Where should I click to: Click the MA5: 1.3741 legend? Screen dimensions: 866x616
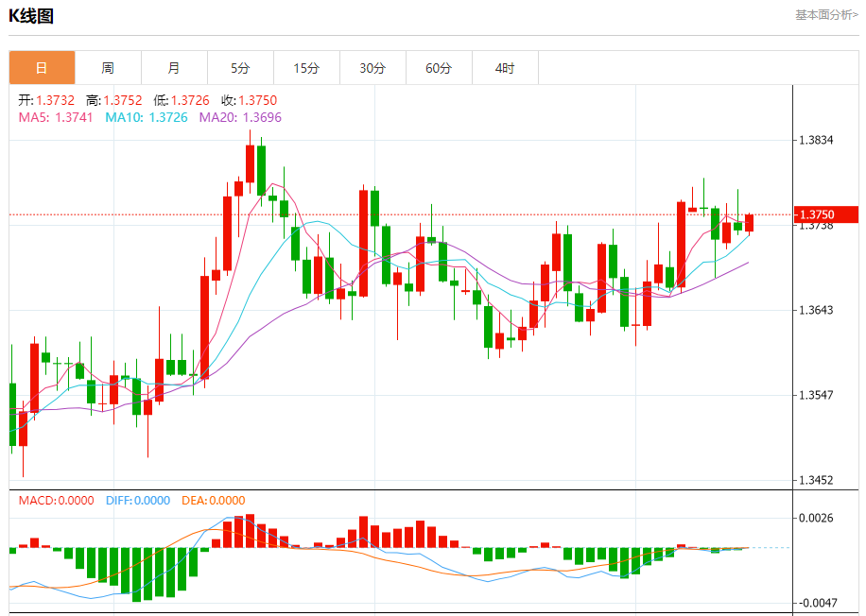click(56, 117)
